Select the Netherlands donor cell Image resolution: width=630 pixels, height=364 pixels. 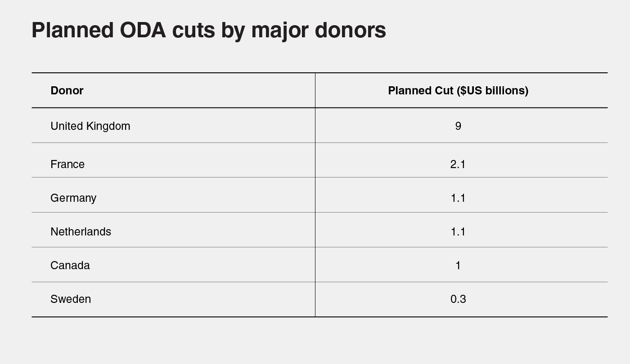(x=81, y=231)
